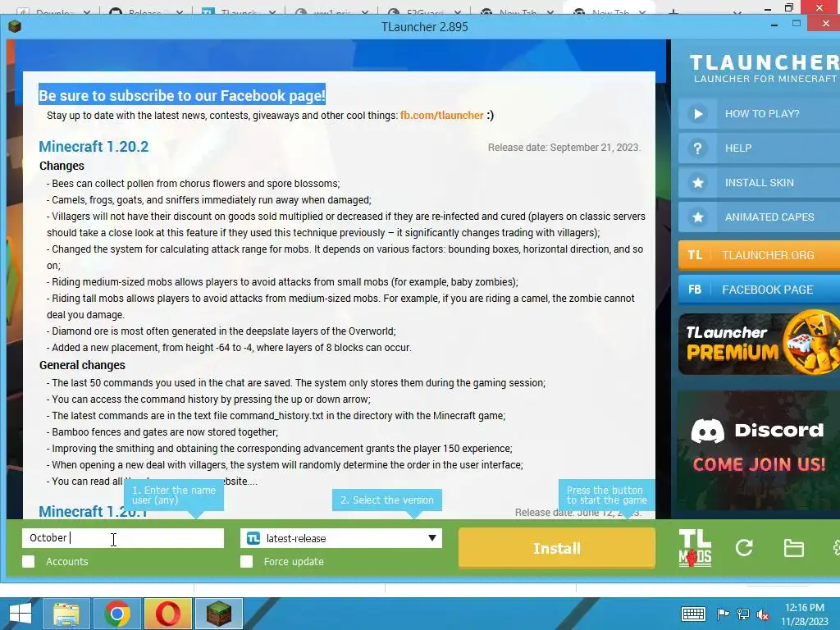Open launcher settings gear icon

[x=836, y=547]
